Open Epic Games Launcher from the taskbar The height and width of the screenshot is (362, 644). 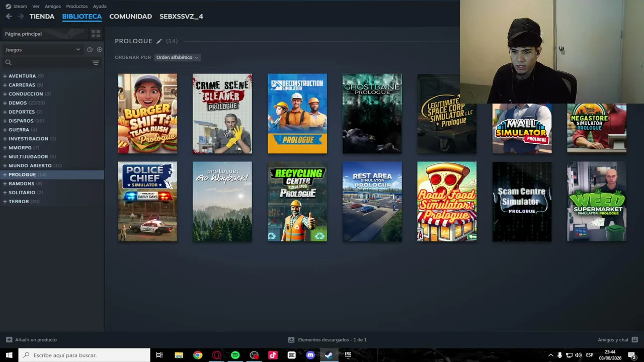point(348,355)
